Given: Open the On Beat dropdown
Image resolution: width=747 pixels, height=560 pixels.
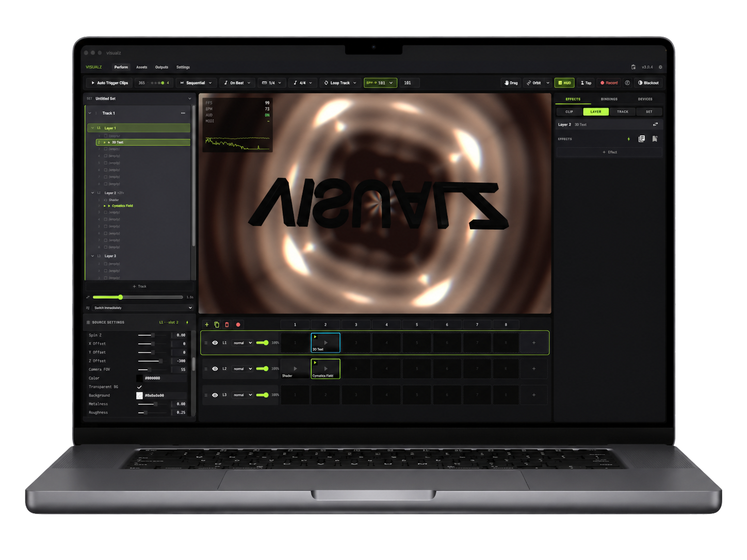Looking at the screenshot, I should (237, 83).
